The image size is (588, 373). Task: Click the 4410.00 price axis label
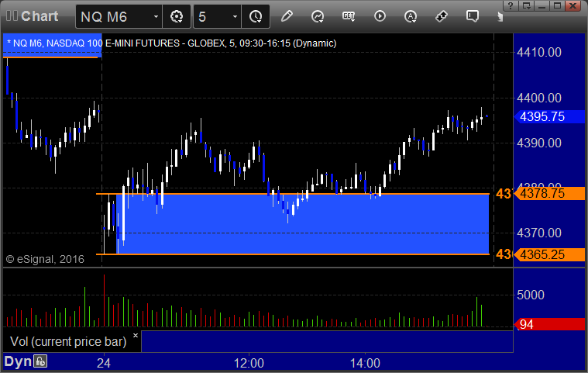[x=539, y=52]
